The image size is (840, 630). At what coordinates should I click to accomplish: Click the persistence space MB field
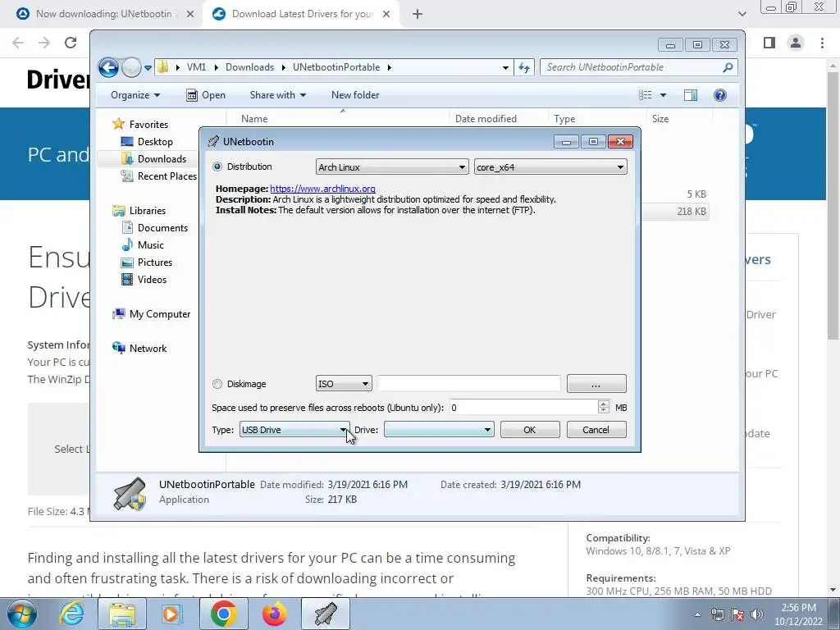(523, 408)
